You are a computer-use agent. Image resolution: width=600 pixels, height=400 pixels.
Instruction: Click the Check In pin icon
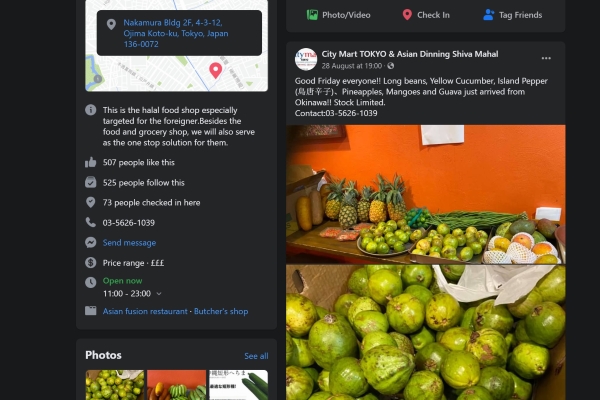pos(407,15)
